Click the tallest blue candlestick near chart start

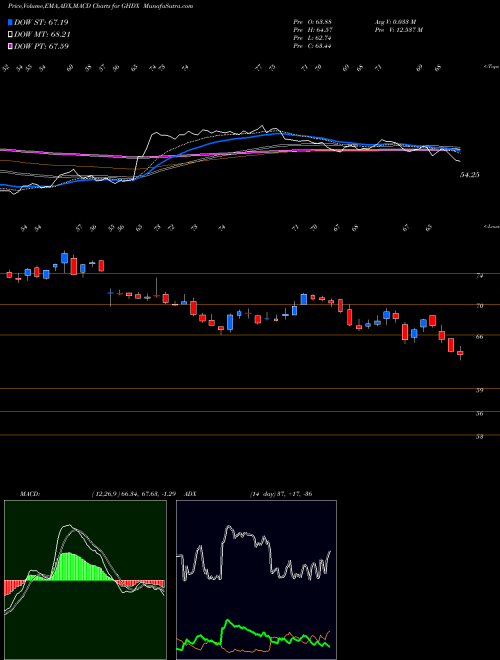pos(64,258)
